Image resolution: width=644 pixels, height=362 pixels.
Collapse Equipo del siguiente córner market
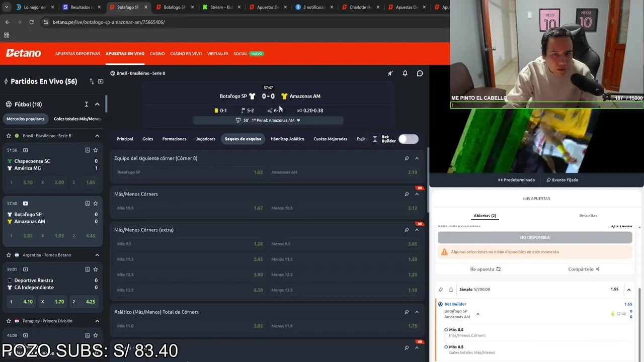pos(417,158)
